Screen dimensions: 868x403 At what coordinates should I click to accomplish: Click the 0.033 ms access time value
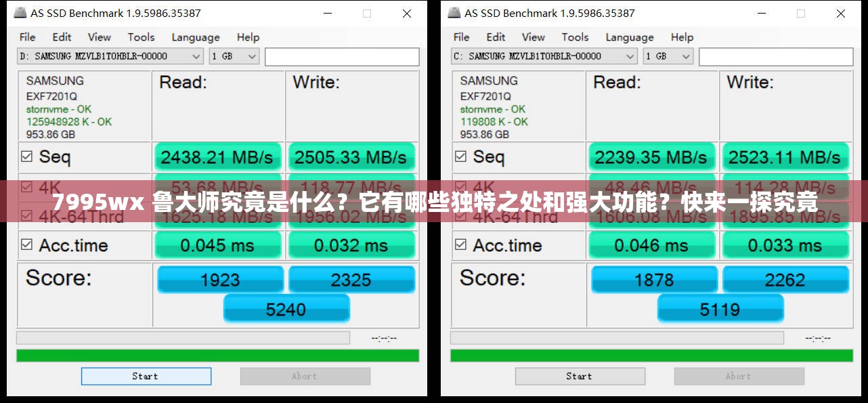[x=785, y=245]
